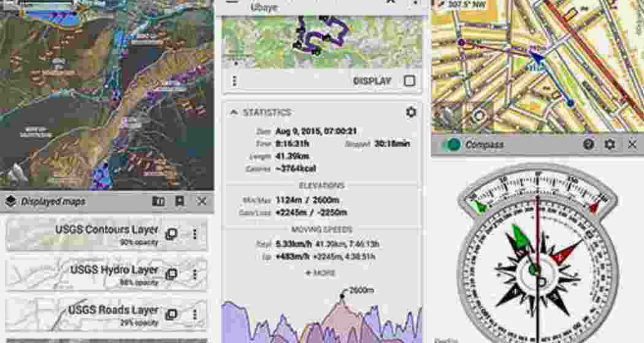Open Statistics settings gear
Screen dimensions: 644x343
tap(410, 112)
